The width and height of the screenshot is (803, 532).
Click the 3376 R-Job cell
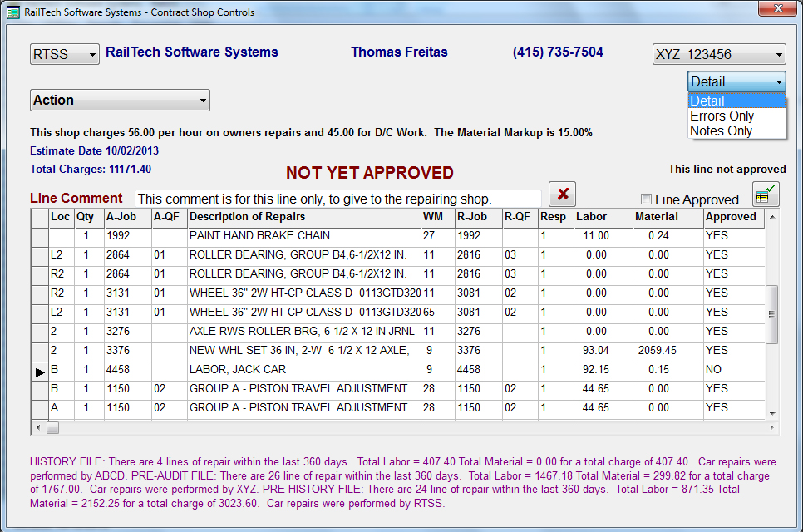(479, 351)
